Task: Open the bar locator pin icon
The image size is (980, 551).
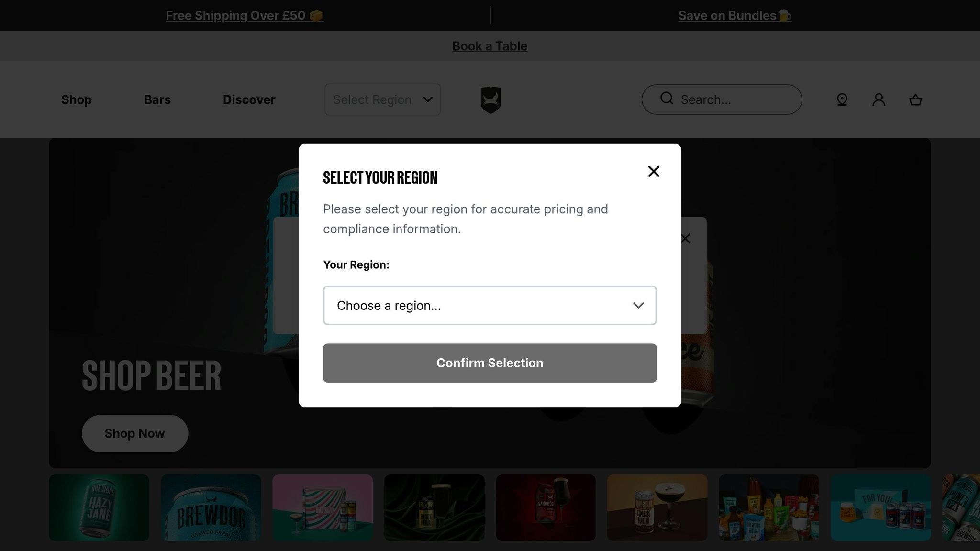Action: click(x=842, y=99)
